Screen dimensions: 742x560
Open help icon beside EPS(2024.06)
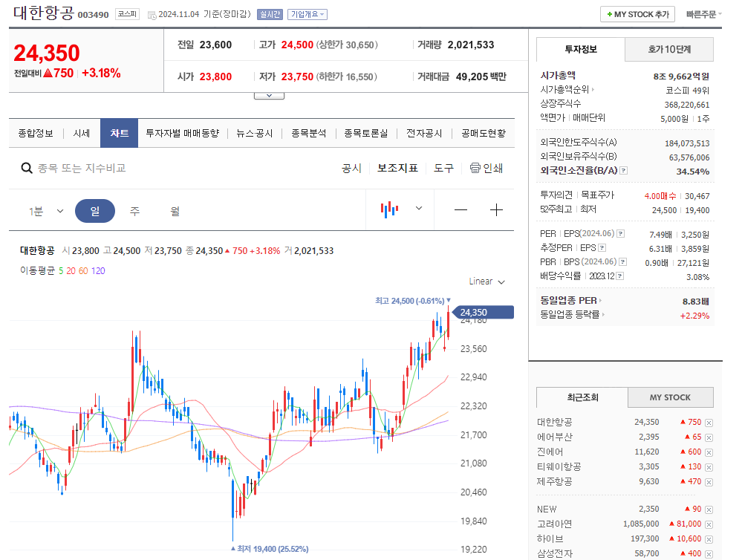(620, 233)
